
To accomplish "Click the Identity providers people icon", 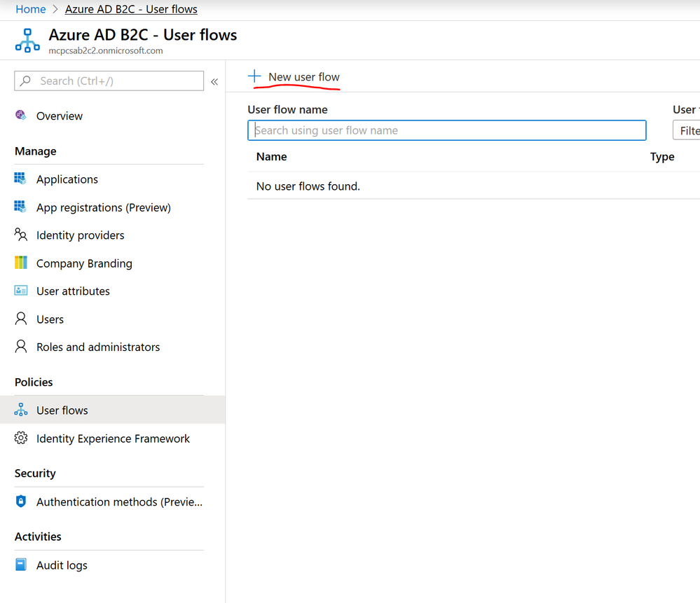I will point(20,235).
